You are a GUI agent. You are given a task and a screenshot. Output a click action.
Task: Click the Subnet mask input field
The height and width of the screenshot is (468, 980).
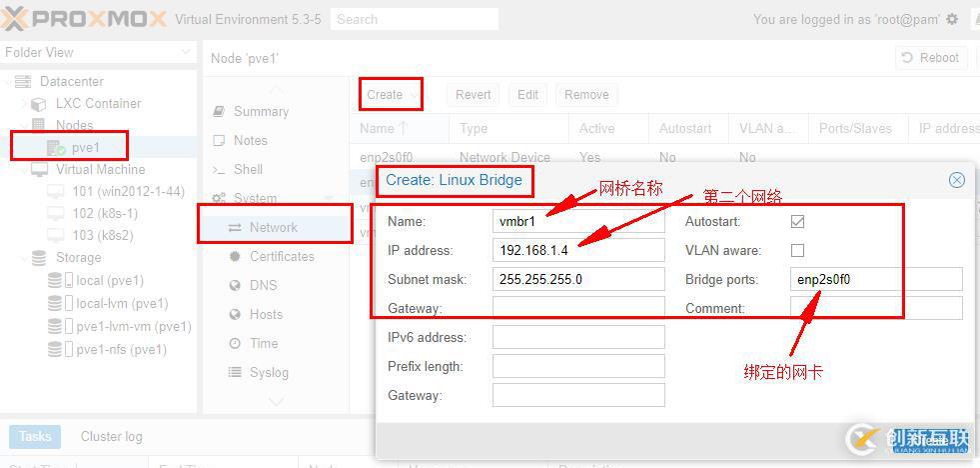tap(578, 279)
